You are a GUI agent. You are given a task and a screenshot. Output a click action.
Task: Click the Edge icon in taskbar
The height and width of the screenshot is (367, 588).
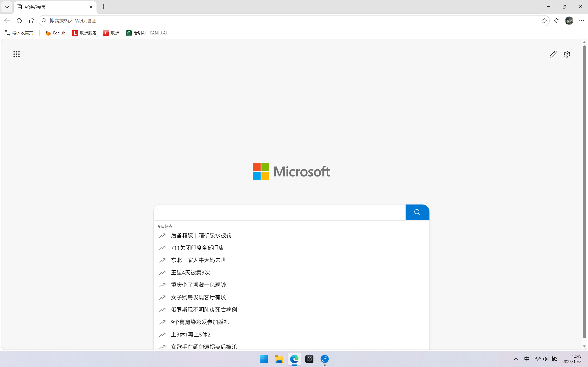click(294, 359)
